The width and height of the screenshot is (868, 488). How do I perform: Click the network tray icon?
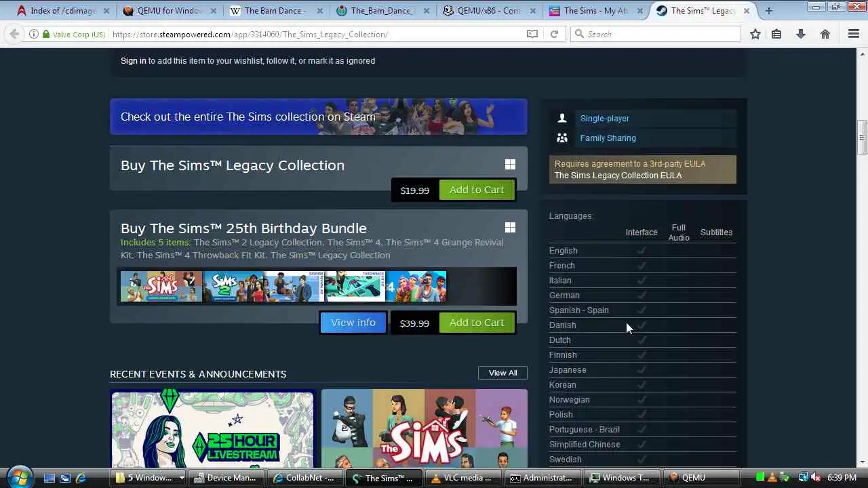(x=804, y=478)
